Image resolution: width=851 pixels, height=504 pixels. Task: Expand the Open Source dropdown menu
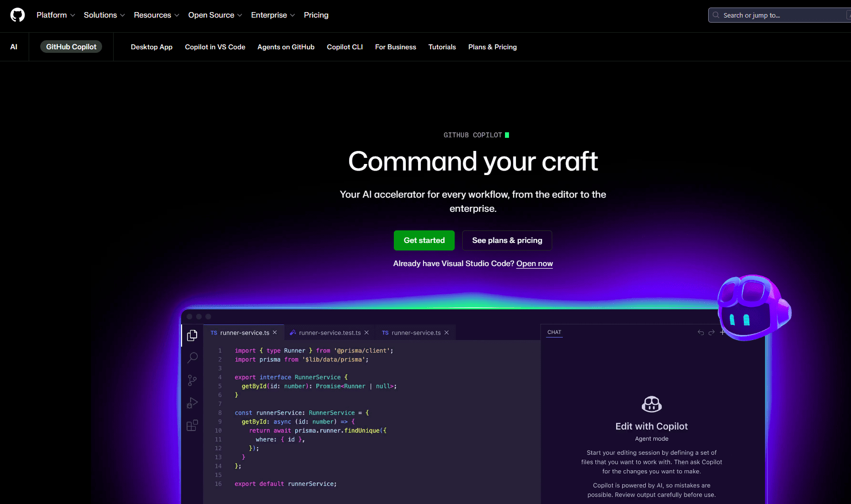tap(215, 15)
